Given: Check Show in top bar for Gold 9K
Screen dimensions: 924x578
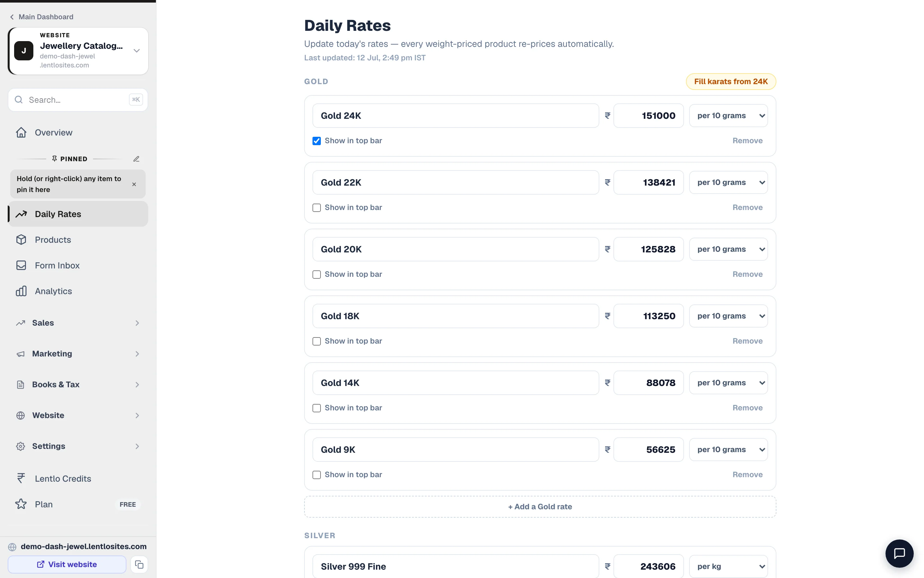Looking at the screenshot, I should 317,475.
